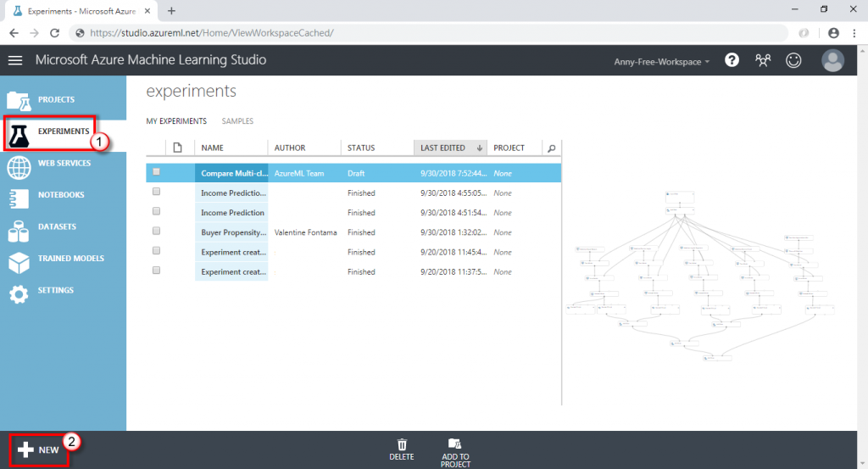Open a new browser tab
The image size is (868, 469).
click(x=171, y=10)
